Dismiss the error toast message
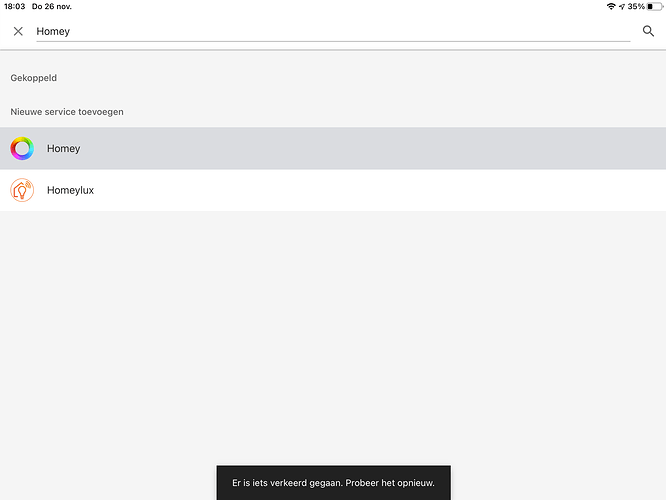 click(333, 483)
